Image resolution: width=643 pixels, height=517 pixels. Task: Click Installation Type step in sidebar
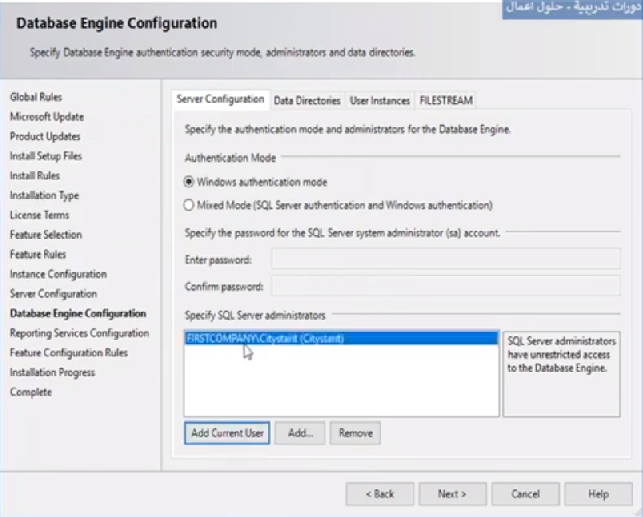[44, 196]
